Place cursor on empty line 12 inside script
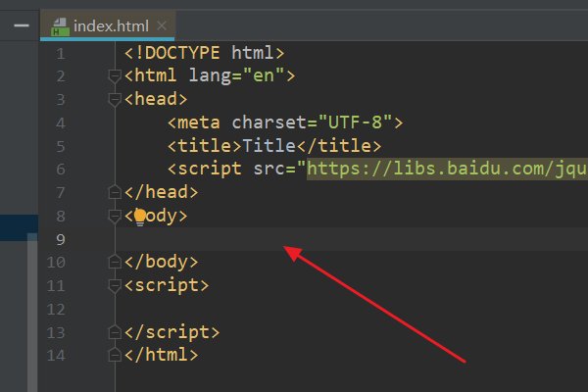588x392 pixels. click(x=294, y=310)
